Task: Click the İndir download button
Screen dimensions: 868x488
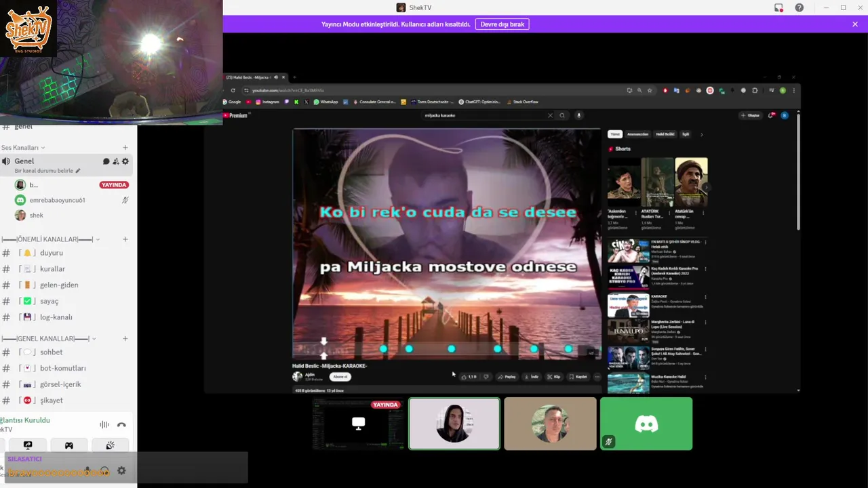Action: point(531,377)
